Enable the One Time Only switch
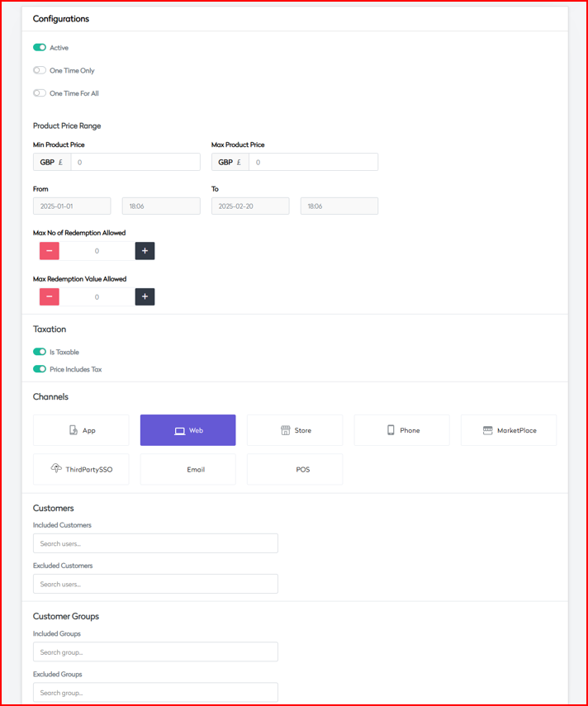Image resolution: width=588 pixels, height=706 pixels. [40, 71]
